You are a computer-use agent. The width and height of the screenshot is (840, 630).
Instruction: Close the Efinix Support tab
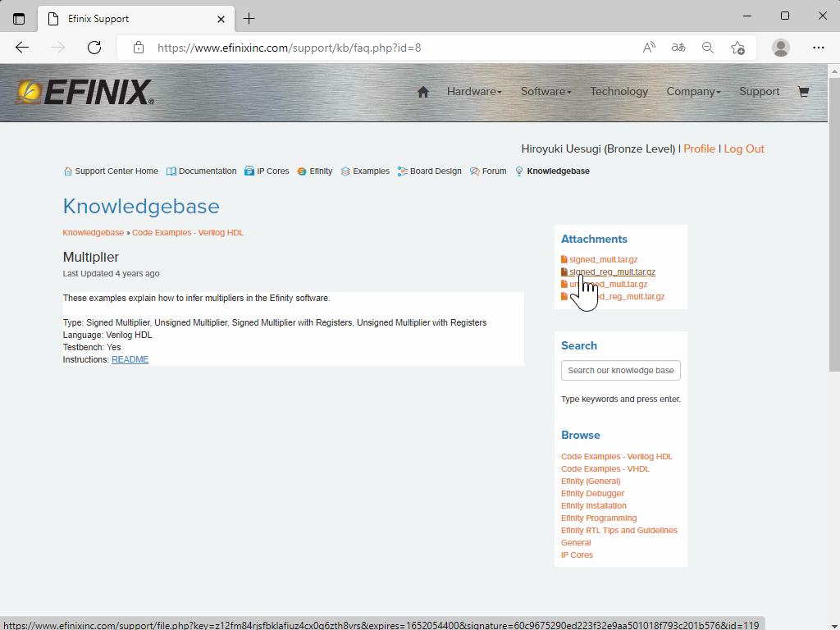pos(221,20)
